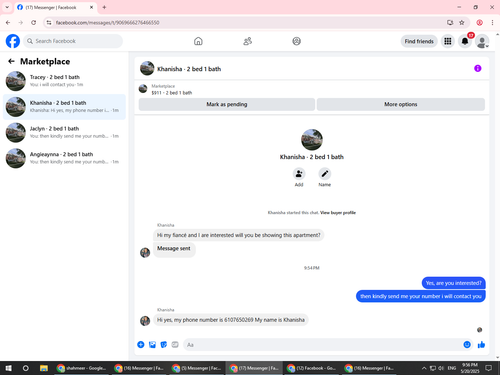Click the large Khanisha profile picture in chat
Screen dimensions: 500x375
312,140
